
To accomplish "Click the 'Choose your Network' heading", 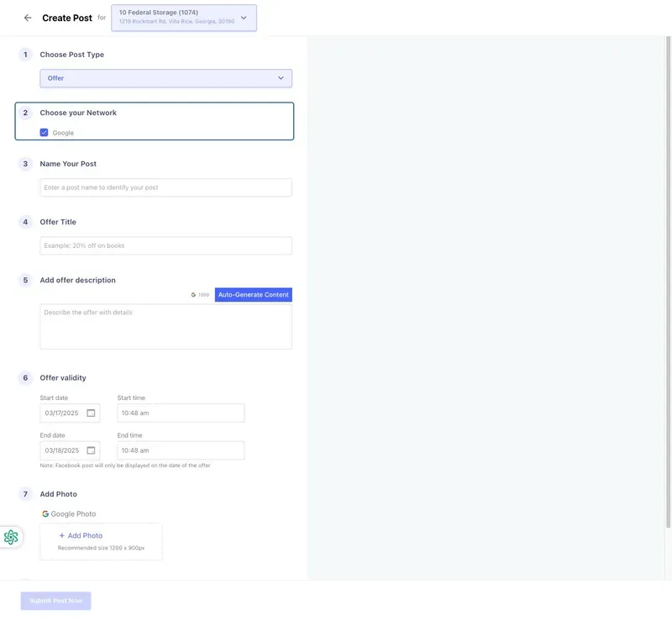I will click(x=78, y=113).
